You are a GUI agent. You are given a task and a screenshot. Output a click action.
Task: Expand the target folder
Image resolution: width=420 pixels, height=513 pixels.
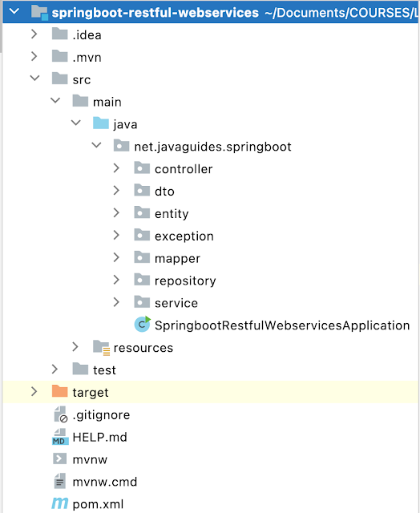pyautogui.click(x=34, y=392)
